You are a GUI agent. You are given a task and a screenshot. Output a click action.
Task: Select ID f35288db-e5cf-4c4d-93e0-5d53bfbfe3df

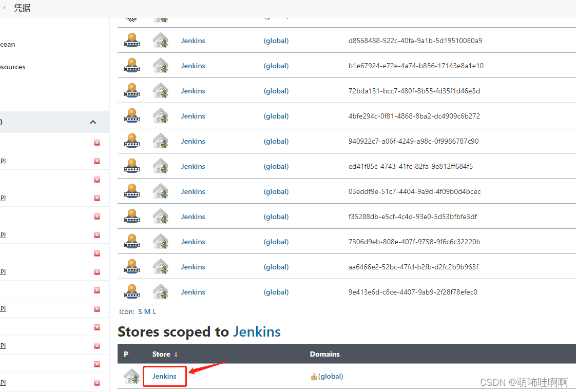click(413, 217)
